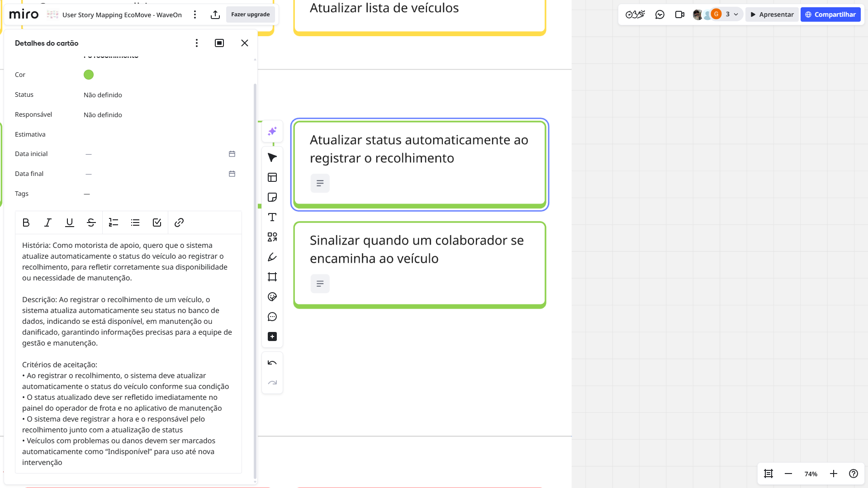Open Status field set to Não definido

pos(103,95)
